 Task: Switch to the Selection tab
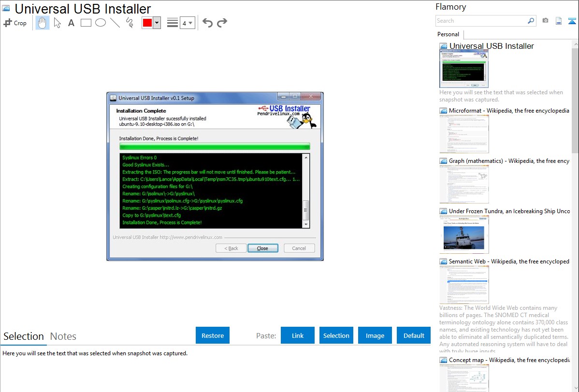[x=24, y=336]
